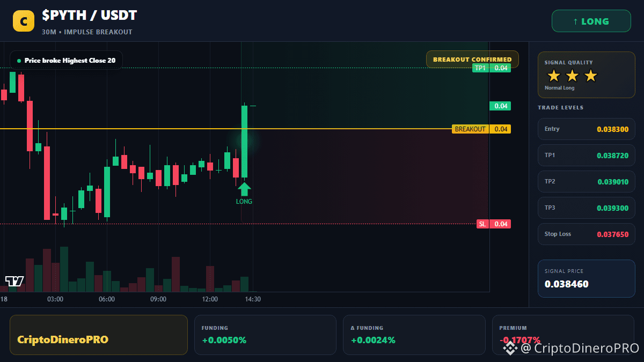The height and width of the screenshot is (362, 644).
Task: Click the BREAKOUT CONFIRMED badge
Action: click(472, 60)
